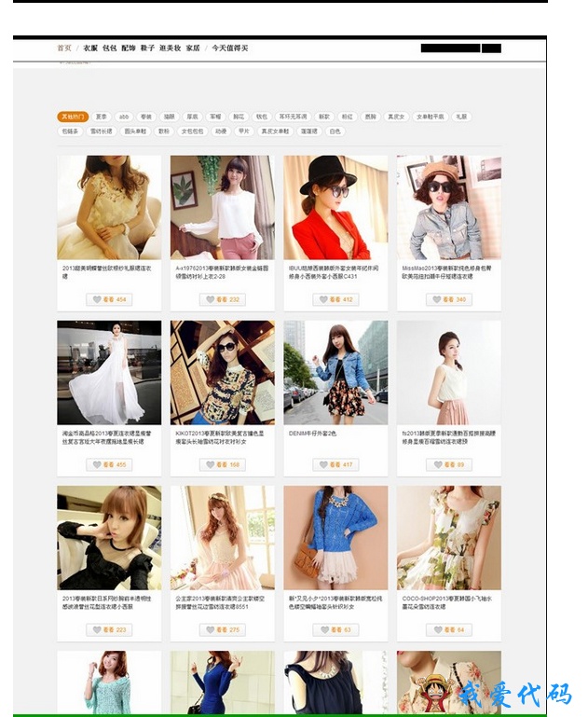Click the heart icon beside count 63
The width and height of the screenshot is (588, 717).
324,629
